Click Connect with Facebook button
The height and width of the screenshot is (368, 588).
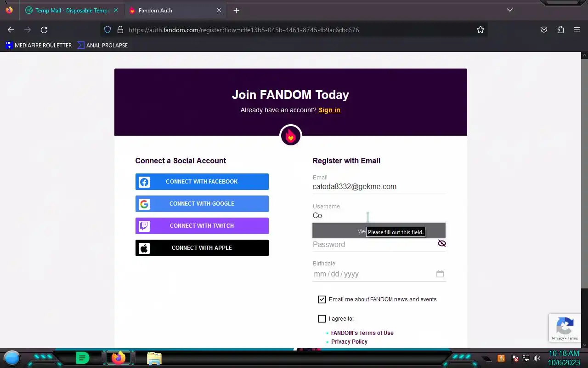point(202,182)
